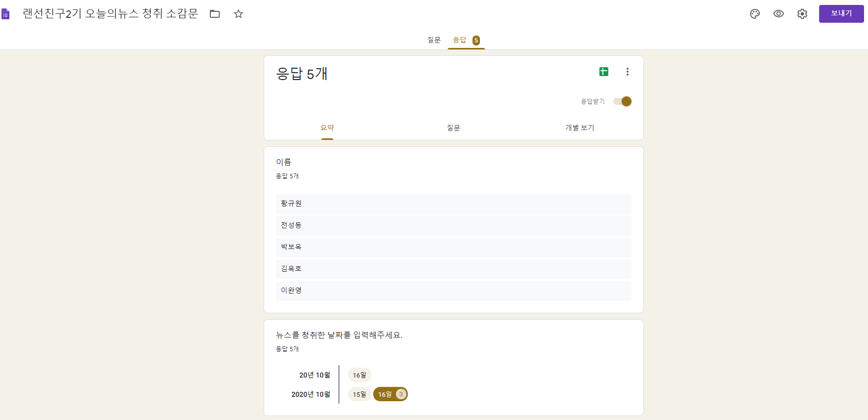Create spreadsheet from responses
The width and height of the screenshot is (868, 420).
tap(604, 72)
